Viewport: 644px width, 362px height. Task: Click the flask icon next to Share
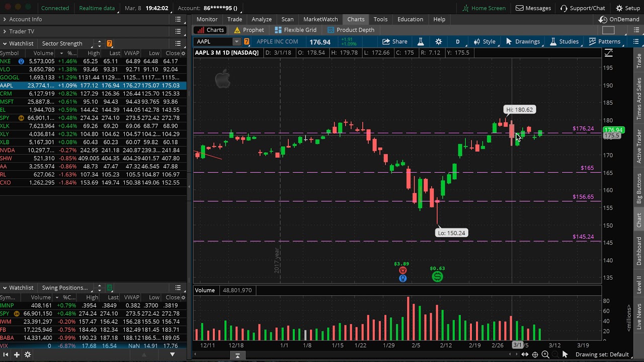tap(421, 42)
